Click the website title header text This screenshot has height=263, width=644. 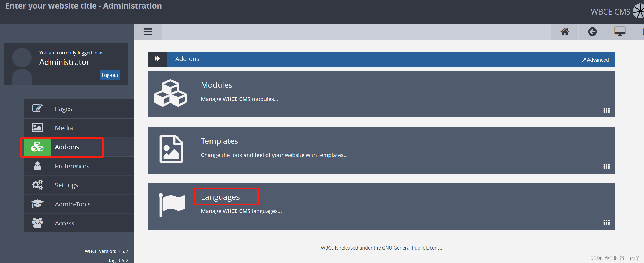point(83,6)
